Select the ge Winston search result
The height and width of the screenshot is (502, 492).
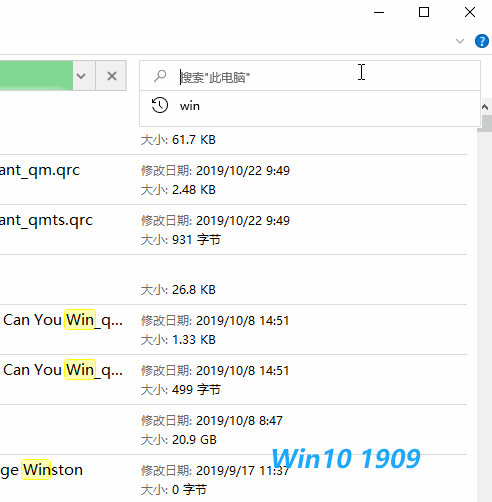pyautogui.click(x=41, y=470)
